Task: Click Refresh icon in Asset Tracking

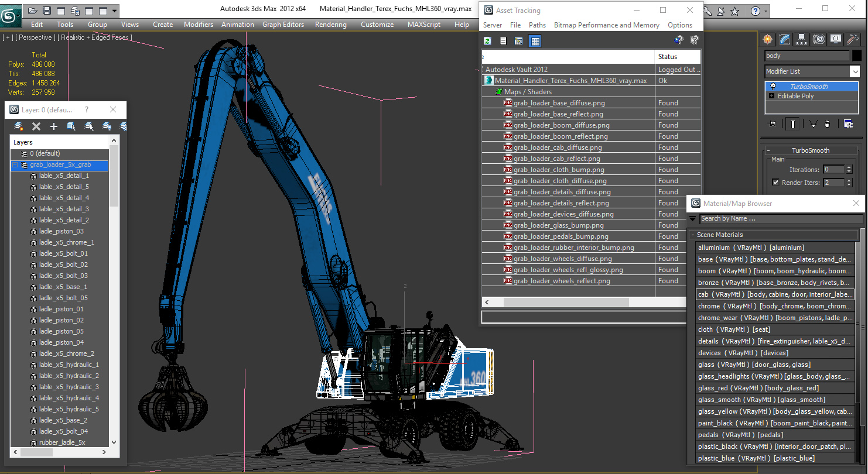Action: [x=487, y=40]
